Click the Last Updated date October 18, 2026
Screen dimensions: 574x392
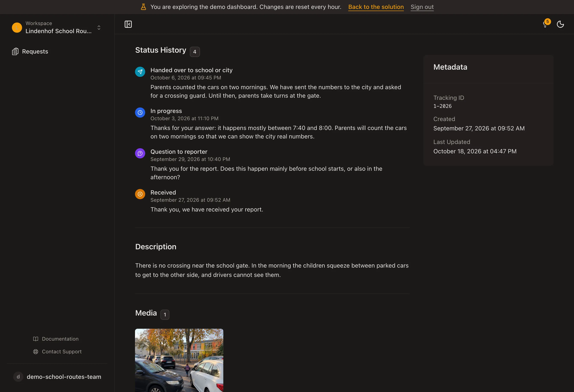pyautogui.click(x=475, y=151)
